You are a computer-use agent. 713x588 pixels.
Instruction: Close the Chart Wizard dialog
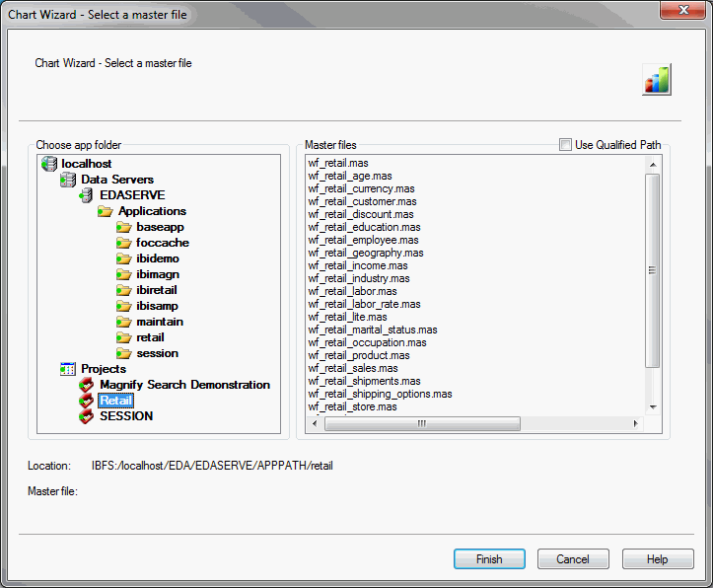pyautogui.click(x=683, y=10)
